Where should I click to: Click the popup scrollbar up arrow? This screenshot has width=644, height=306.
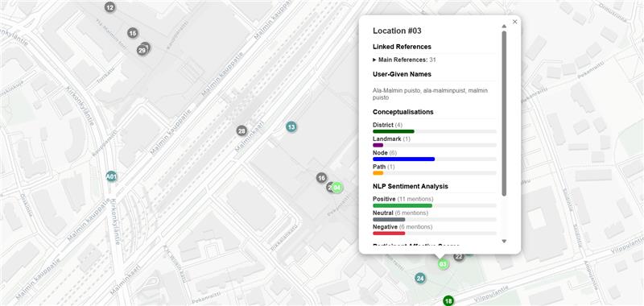(505, 27)
